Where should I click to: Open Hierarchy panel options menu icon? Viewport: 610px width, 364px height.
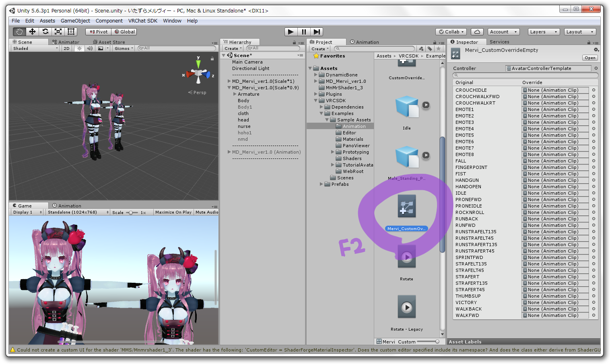301,43
